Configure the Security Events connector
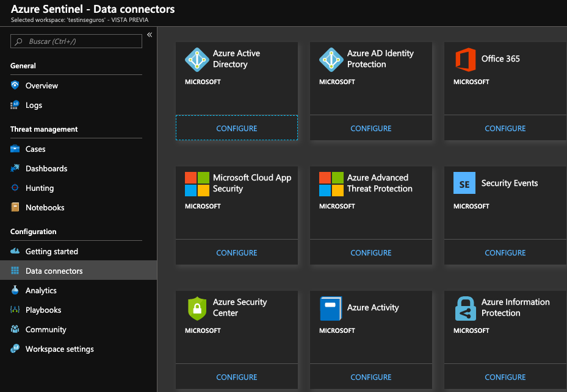 (505, 253)
